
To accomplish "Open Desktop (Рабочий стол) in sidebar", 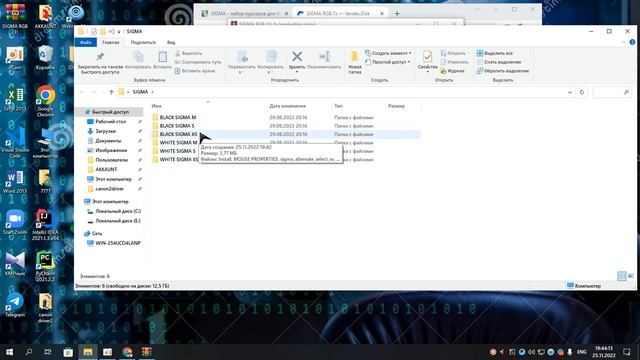I will point(110,122).
